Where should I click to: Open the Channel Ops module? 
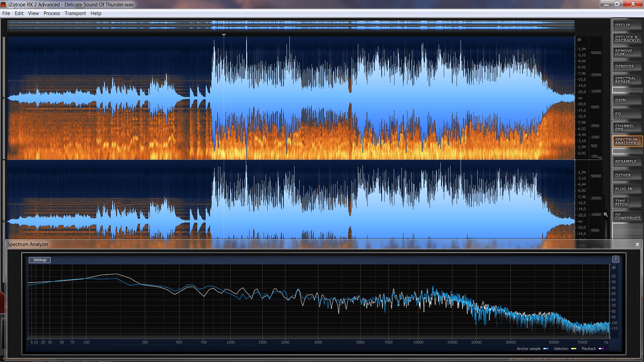coord(627,128)
